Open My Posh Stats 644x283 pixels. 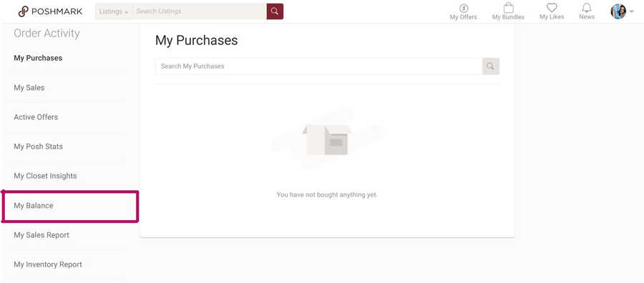(38, 147)
